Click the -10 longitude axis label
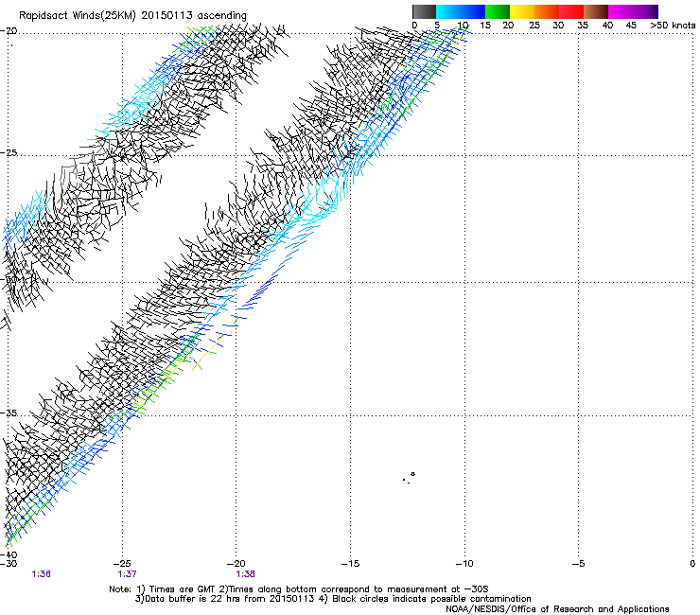 click(464, 564)
